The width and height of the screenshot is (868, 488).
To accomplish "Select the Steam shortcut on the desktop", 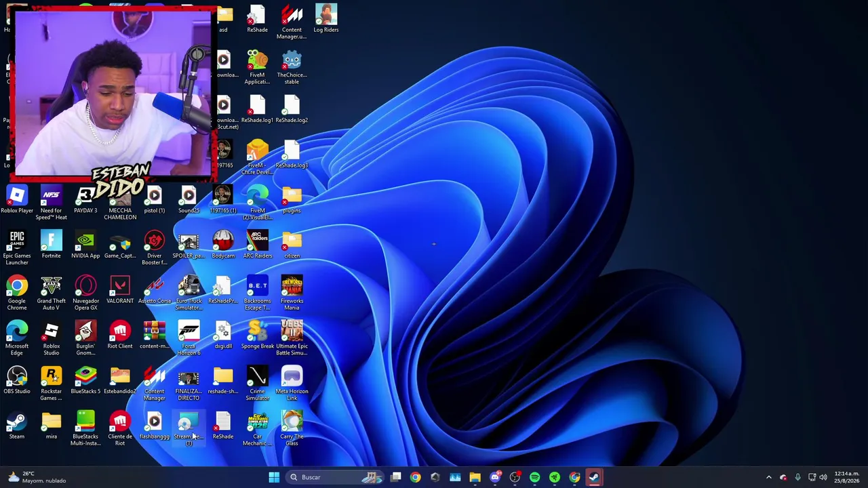I will 17,426.
